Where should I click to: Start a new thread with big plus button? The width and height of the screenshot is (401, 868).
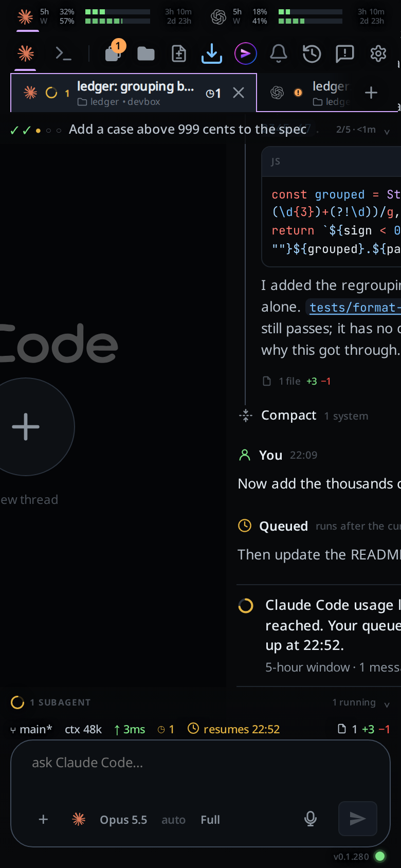26,427
